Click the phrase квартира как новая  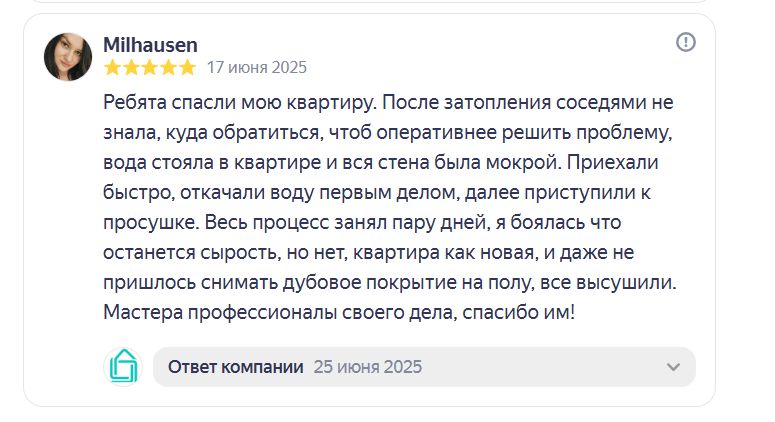444,253
